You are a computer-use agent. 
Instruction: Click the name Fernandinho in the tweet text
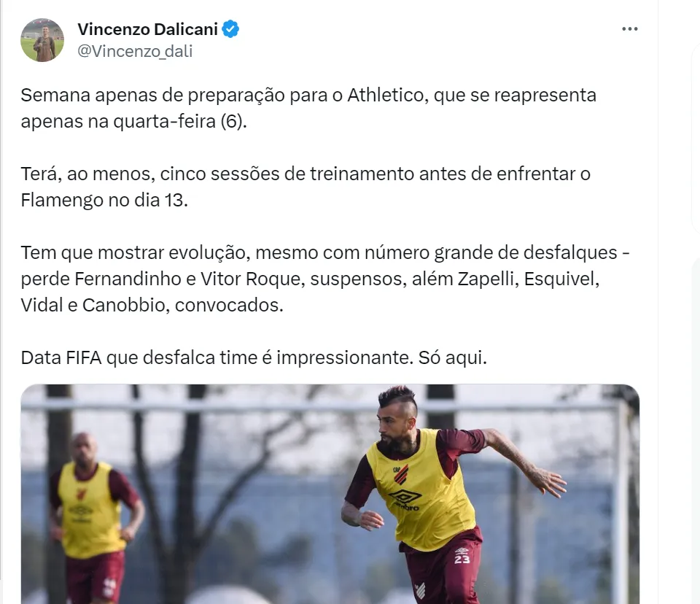click(128, 279)
